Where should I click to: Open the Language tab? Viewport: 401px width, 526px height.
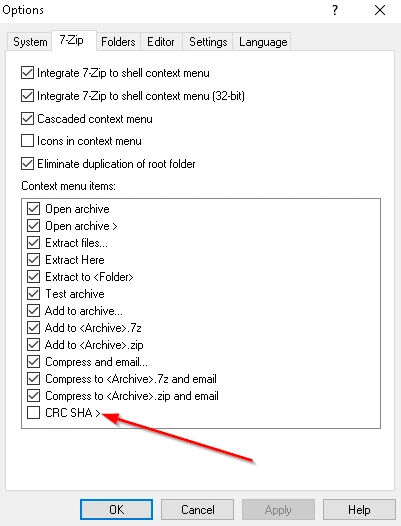click(x=263, y=42)
